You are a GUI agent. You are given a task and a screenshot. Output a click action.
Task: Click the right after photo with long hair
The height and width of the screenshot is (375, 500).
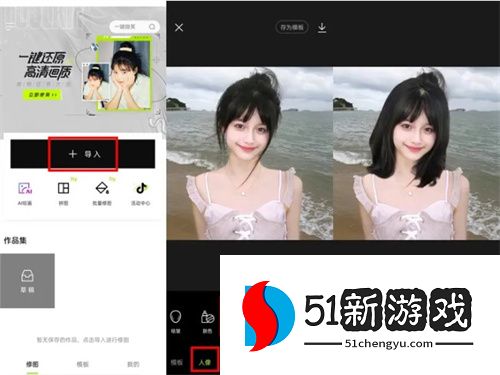417,153
